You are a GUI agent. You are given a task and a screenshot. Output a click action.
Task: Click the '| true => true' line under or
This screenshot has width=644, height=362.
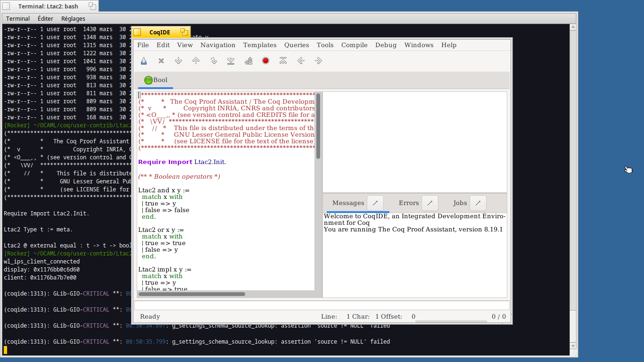[x=164, y=243]
